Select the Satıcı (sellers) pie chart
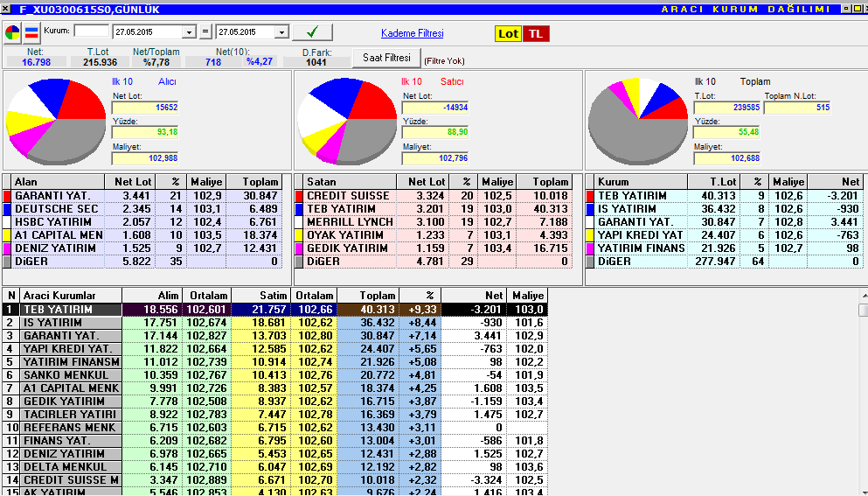868x496 pixels. (347, 121)
